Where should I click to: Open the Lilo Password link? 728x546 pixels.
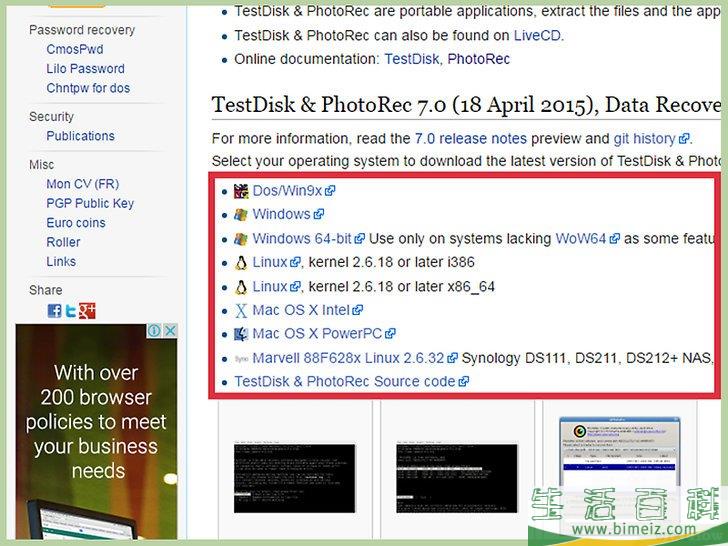pos(85,69)
